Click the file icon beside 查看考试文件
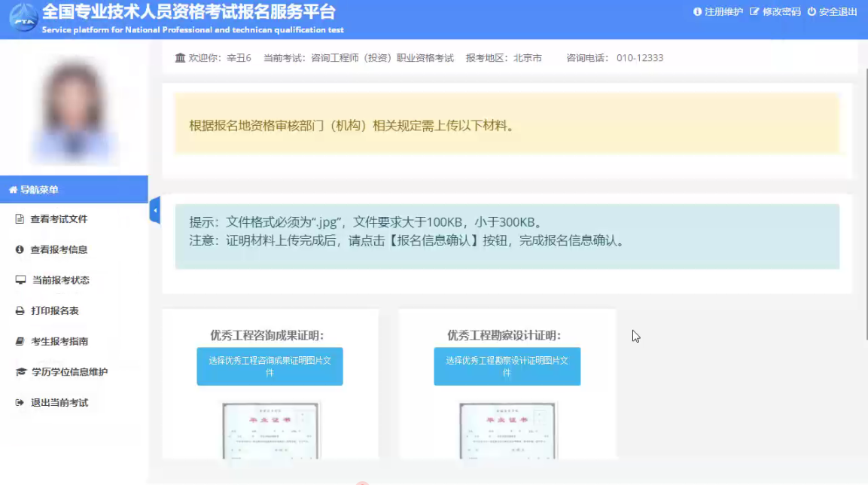The width and height of the screenshot is (868, 485). [x=20, y=219]
